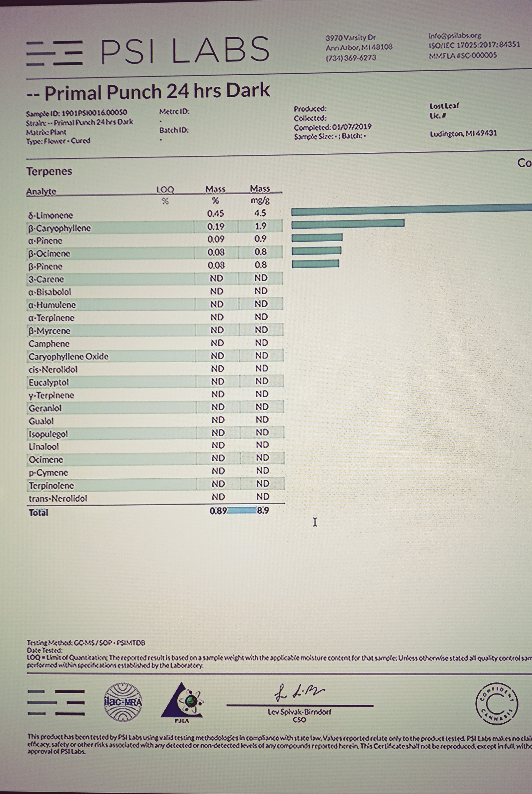Click the Terpinolene row label
Viewport: 532px width, 794px height.
coord(51,486)
